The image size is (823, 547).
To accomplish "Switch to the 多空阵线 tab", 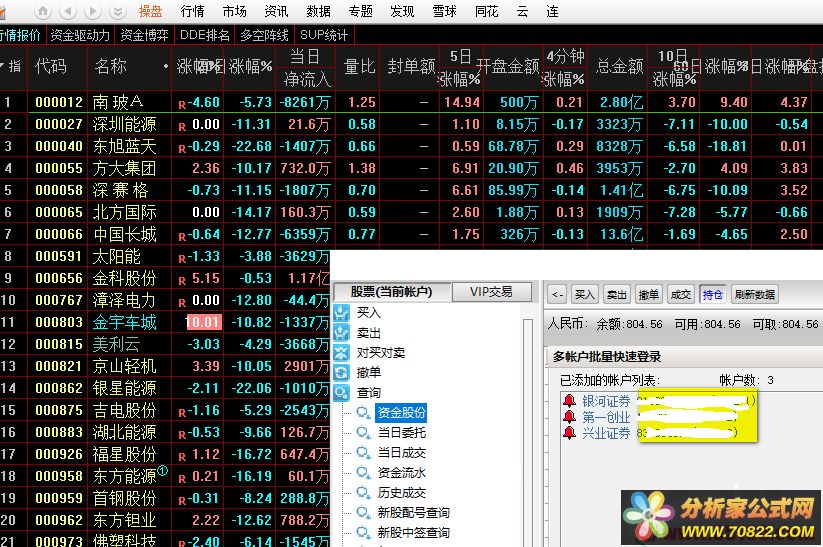I will pyautogui.click(x=265, y=35).
